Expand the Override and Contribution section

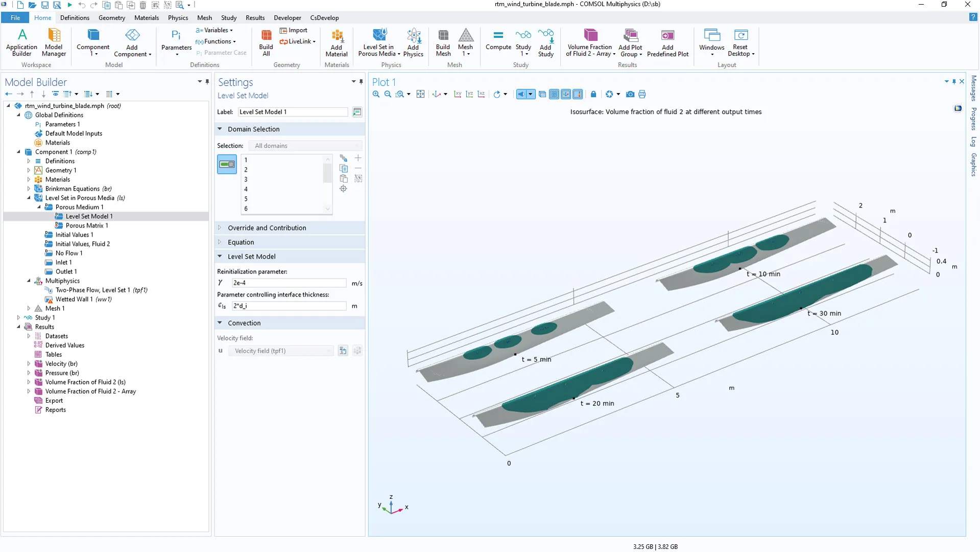coord(267,228)
